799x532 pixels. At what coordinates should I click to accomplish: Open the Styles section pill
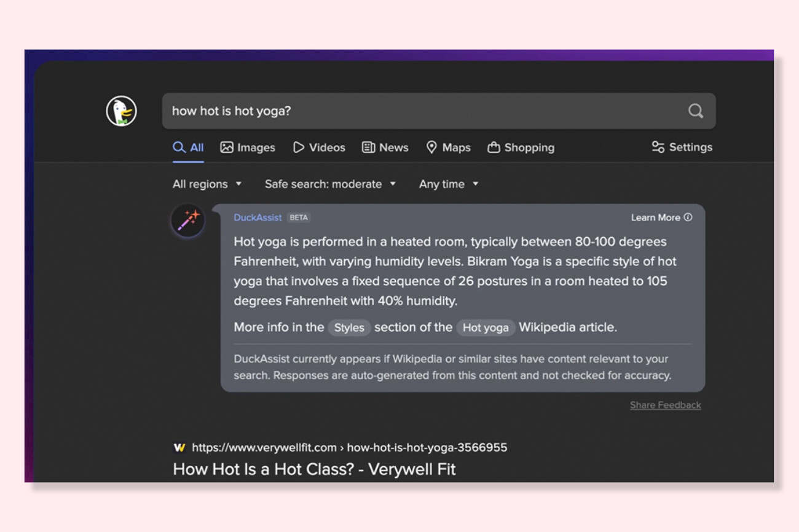point(349,328)
